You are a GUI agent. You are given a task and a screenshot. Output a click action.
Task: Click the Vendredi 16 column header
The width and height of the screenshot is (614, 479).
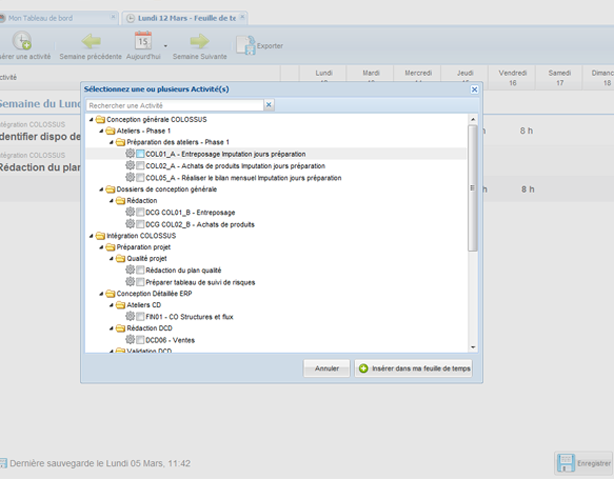point(512,78)
